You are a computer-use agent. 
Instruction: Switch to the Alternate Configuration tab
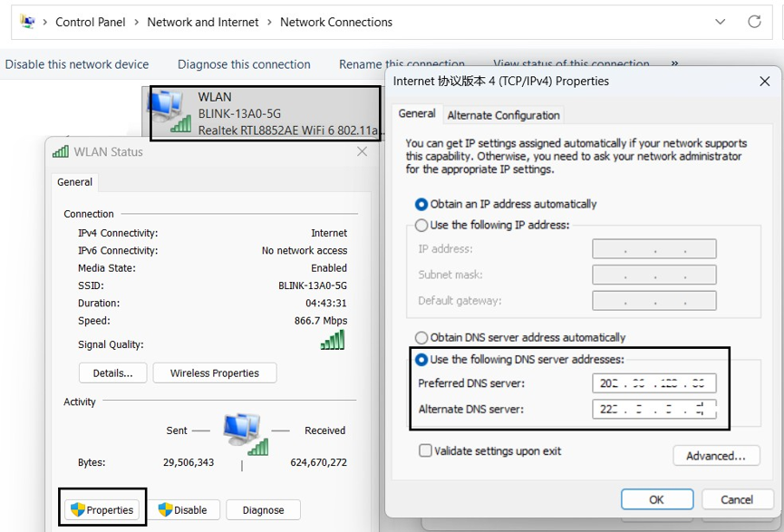[504, 115]
